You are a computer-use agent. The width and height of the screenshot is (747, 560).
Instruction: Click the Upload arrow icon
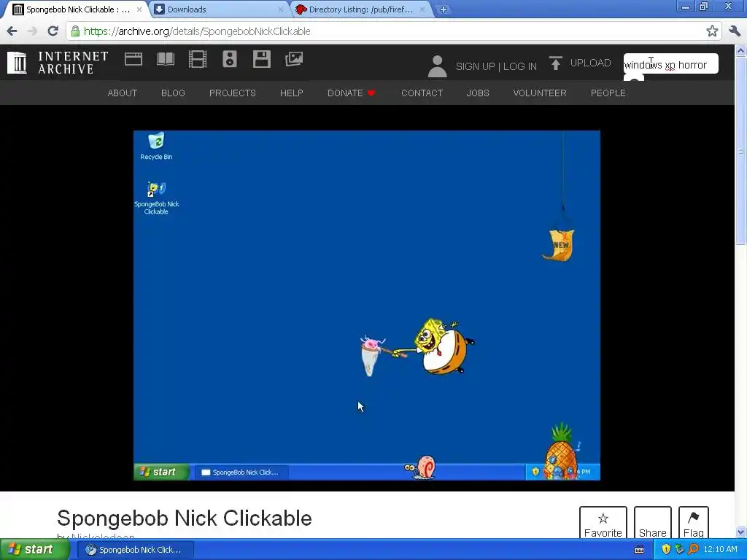click(555, 63)
